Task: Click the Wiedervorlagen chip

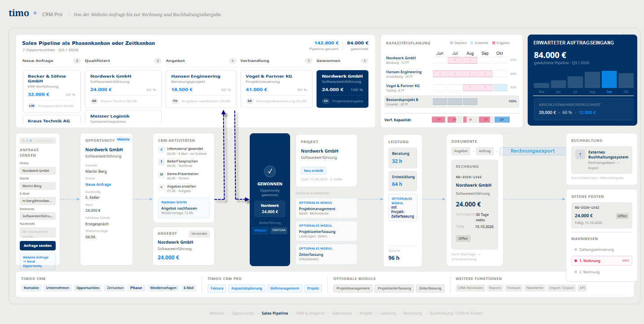Action: (163, 288)
